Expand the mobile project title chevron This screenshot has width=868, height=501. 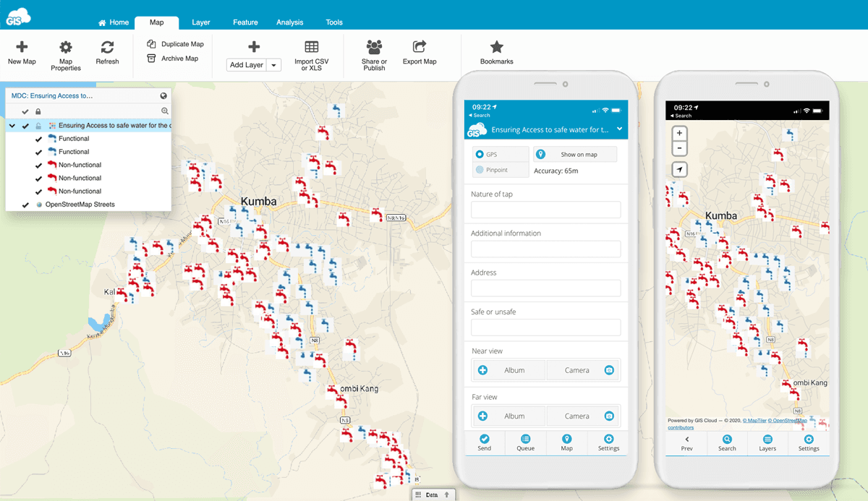620,129
